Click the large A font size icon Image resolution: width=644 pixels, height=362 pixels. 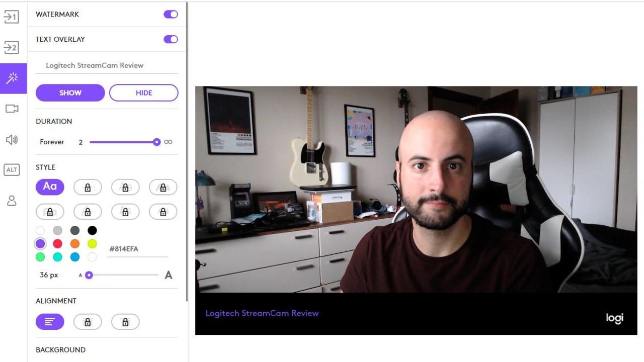169,275
